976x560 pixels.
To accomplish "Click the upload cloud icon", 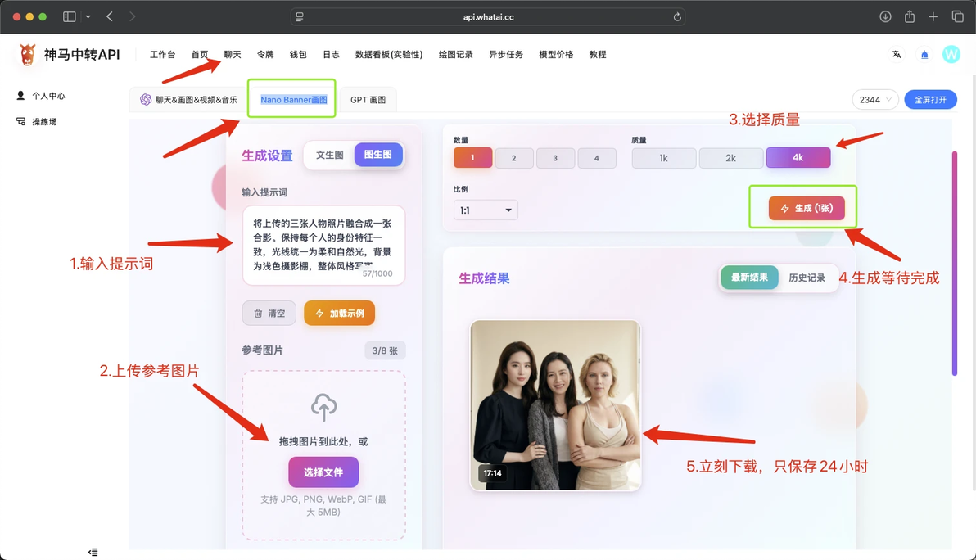I will (x=323, y=407).
